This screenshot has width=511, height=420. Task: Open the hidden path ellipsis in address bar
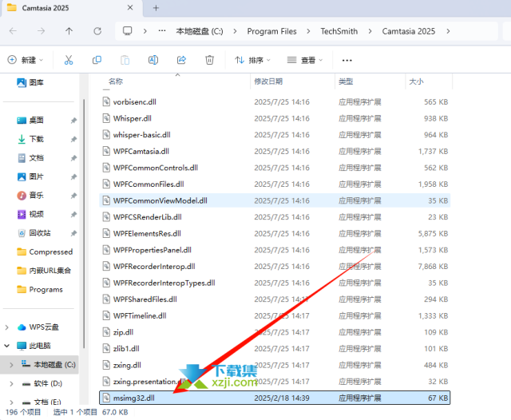pyautogui.click(x=162, y=31)
